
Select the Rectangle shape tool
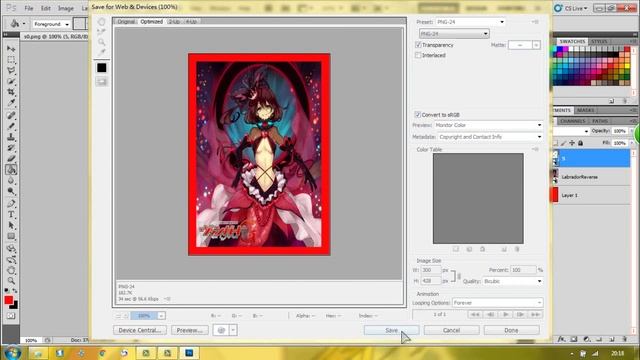pos(11,236)
